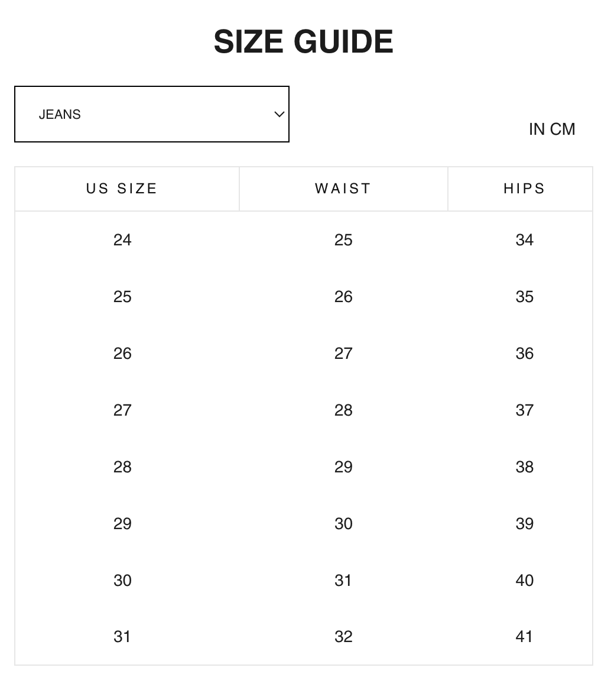The width and height of the screenshot is (611, 700).
Task: Select US size 29 cell
Action: (x=122, y=524)
